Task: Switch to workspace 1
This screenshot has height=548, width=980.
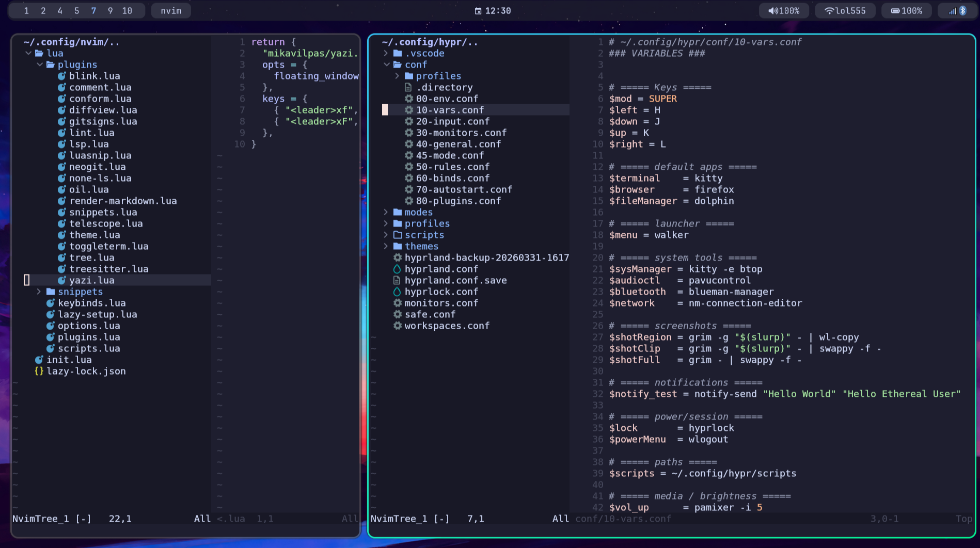Action: click(x=26, y=11)
